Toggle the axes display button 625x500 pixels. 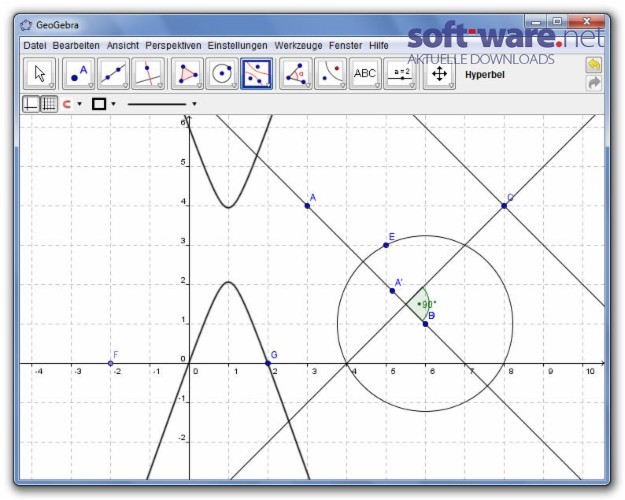click(x=31, y=104)
